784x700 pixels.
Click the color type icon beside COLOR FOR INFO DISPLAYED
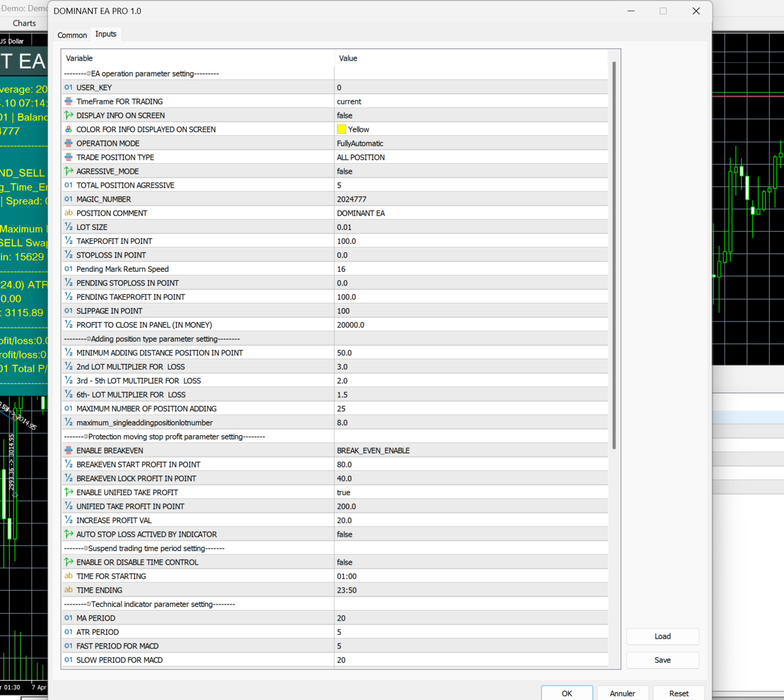pos(69,129)
